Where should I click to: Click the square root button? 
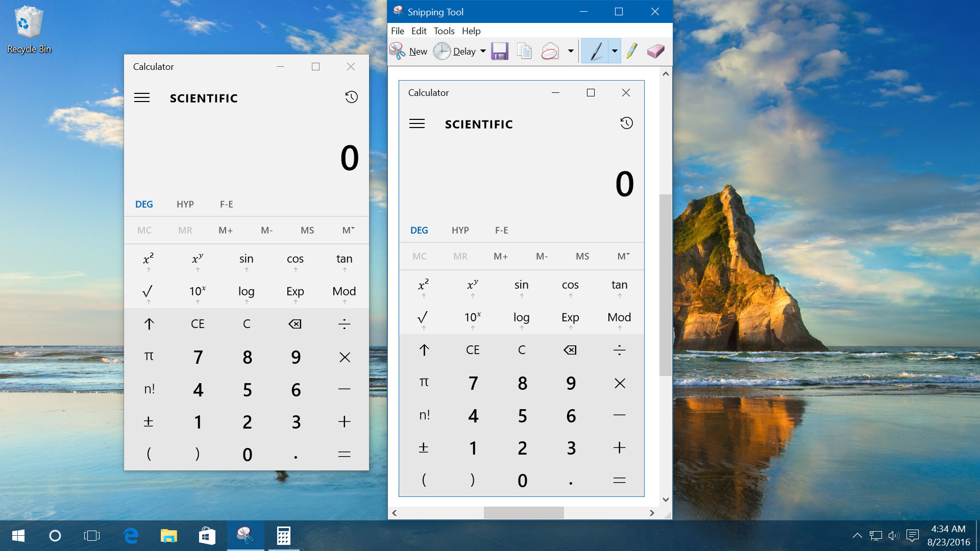pos(149,292)
